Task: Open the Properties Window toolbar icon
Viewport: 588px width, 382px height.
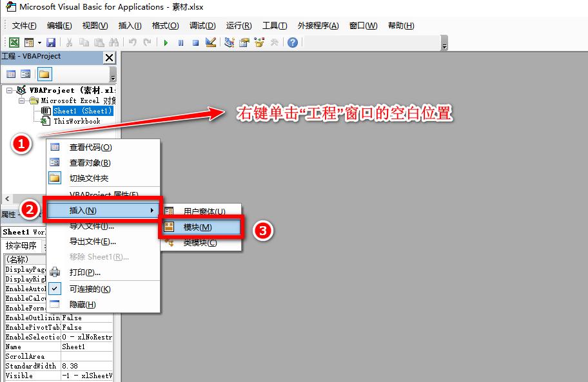Action: pyautogui.click(x=244, y=43)
